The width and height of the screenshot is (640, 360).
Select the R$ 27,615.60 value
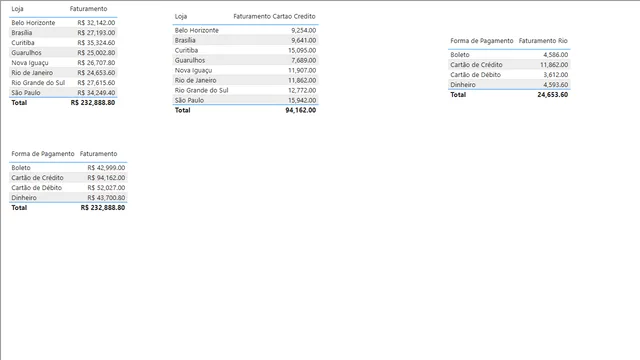[96, 83]
